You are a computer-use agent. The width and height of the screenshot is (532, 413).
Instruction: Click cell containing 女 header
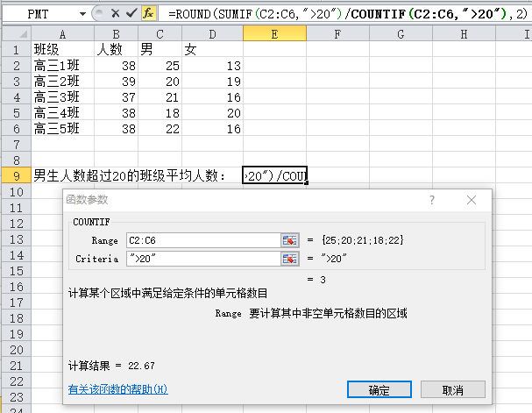click(x=212, y=50)
